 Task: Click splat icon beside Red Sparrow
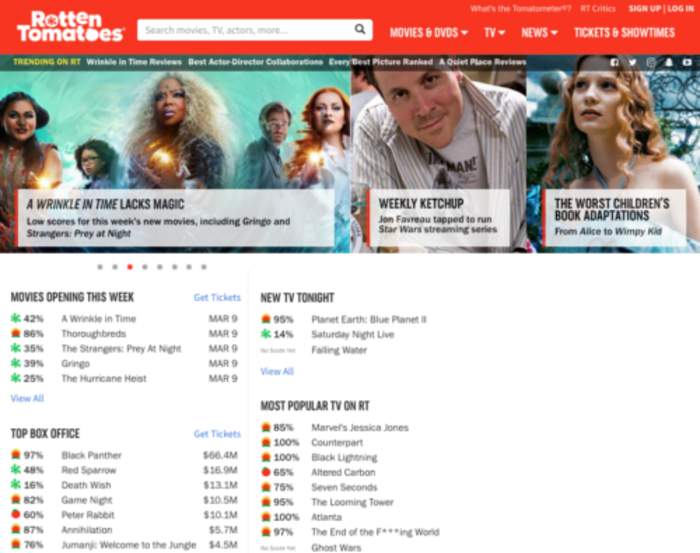[16, 470]
